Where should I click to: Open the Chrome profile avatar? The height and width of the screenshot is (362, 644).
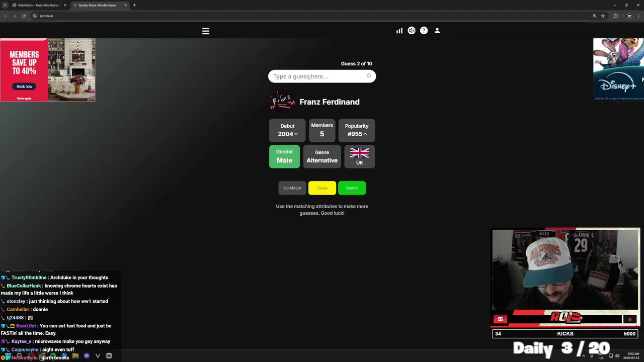[x=629, y=16]
